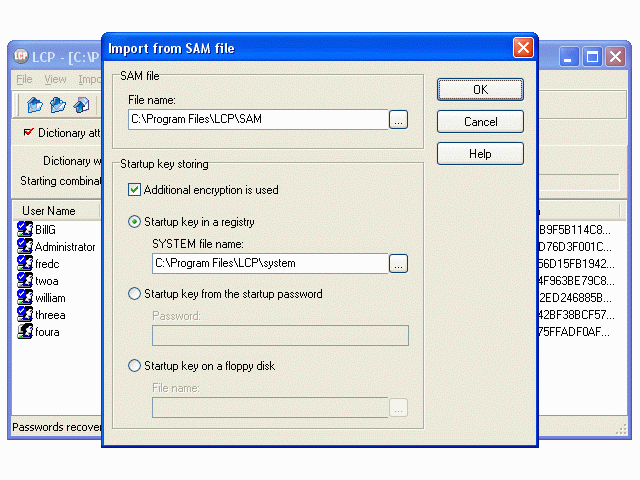Select Startup key in a registry option
640x480 pixels.
[x=134, y=222]
